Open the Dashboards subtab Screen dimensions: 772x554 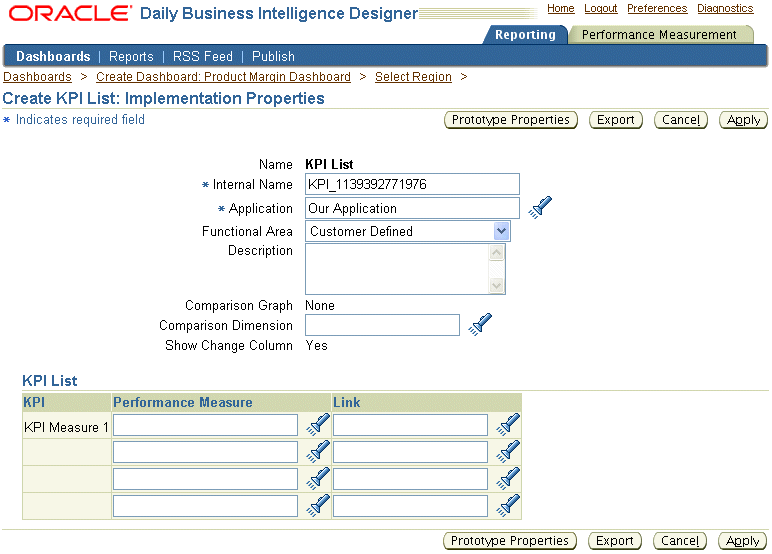point(53,56)
